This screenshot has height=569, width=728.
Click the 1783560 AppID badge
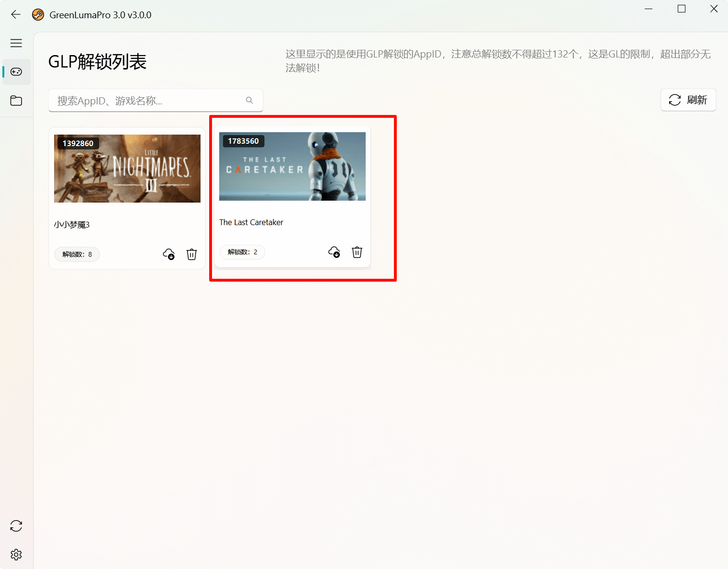pyautogui.click(x=243, y=141)
